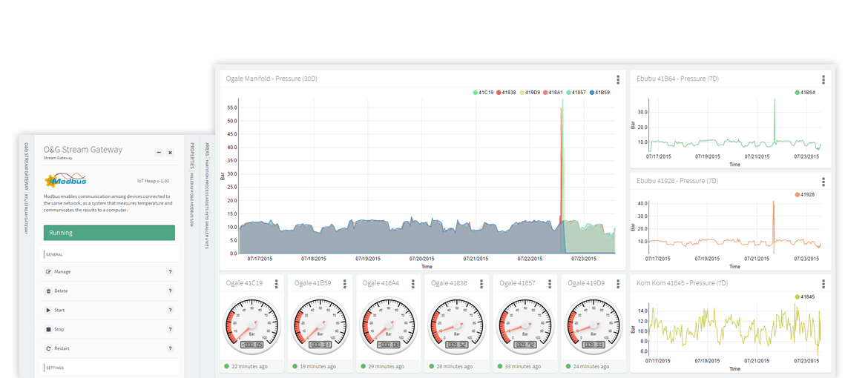868x378 pixels.
Task: Open Ogale Manifold Pressure options menu
Action: click(x=617, y=79)
